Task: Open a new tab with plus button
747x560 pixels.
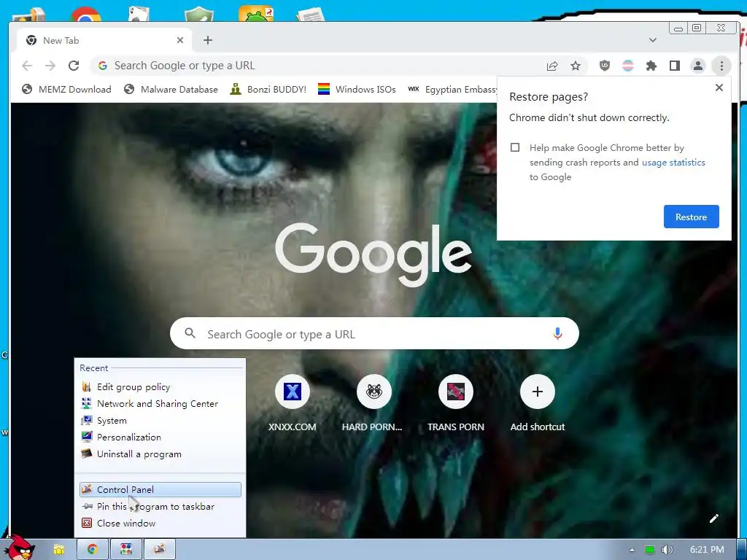Action: coord(208,41)
